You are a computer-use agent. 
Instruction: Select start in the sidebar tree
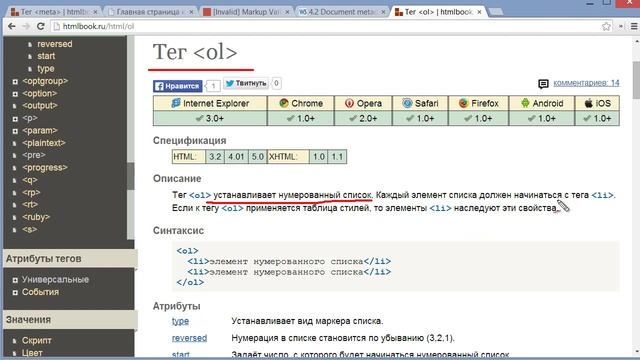(x=46, y=56)
